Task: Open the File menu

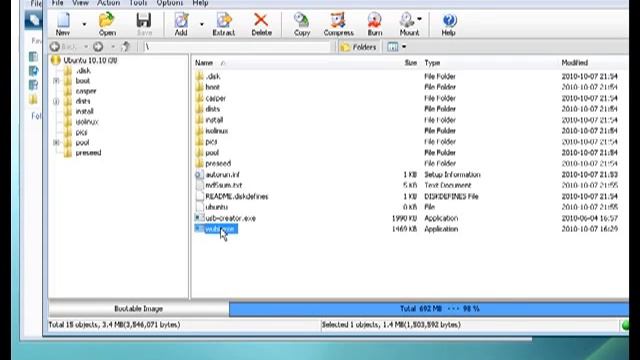Action: [57, 3]
